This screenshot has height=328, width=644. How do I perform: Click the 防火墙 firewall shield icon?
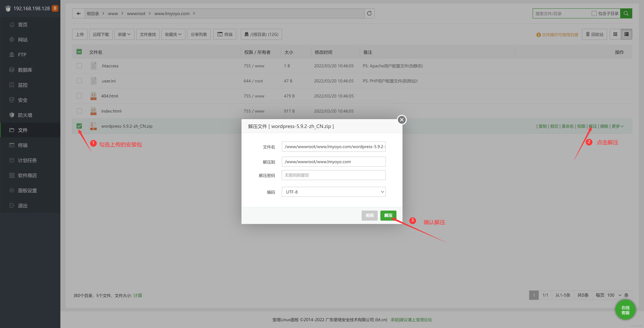click(12, 115)
